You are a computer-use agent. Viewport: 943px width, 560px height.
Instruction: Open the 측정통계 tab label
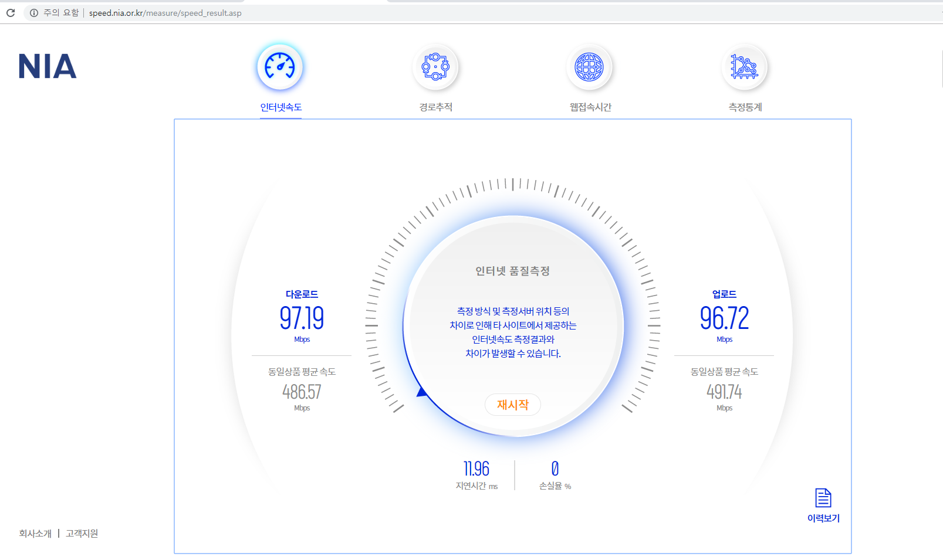[x=745, y=107]
